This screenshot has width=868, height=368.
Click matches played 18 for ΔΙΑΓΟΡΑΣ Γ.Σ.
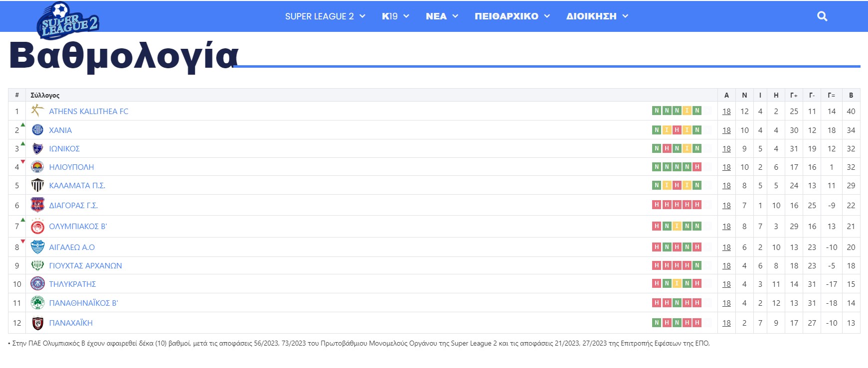coord(726,205)
